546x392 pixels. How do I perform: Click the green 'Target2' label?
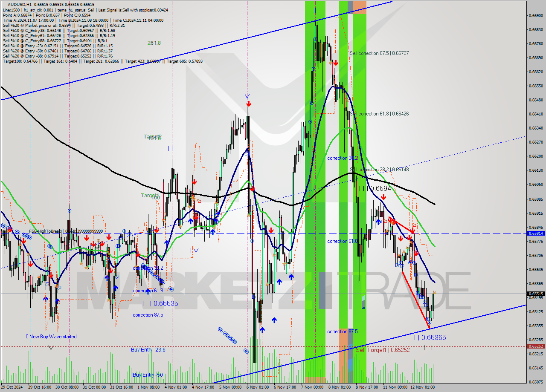click(152, 137)
